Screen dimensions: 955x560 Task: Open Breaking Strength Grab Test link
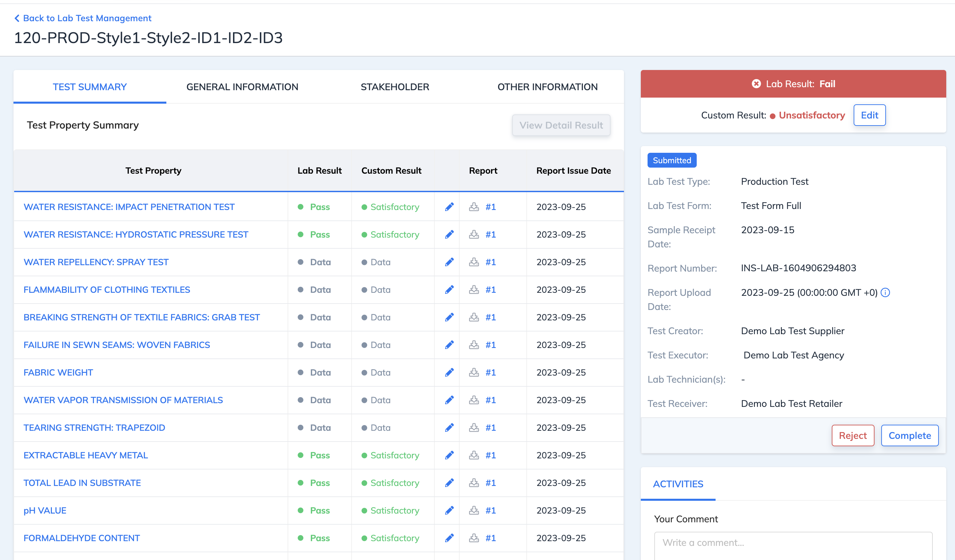point(142,317)
